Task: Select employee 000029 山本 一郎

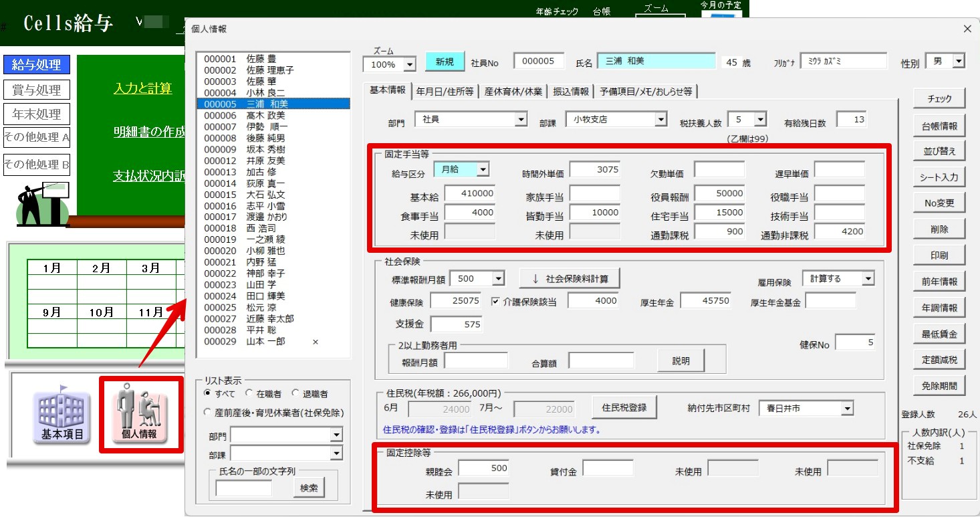Action: 273,341
